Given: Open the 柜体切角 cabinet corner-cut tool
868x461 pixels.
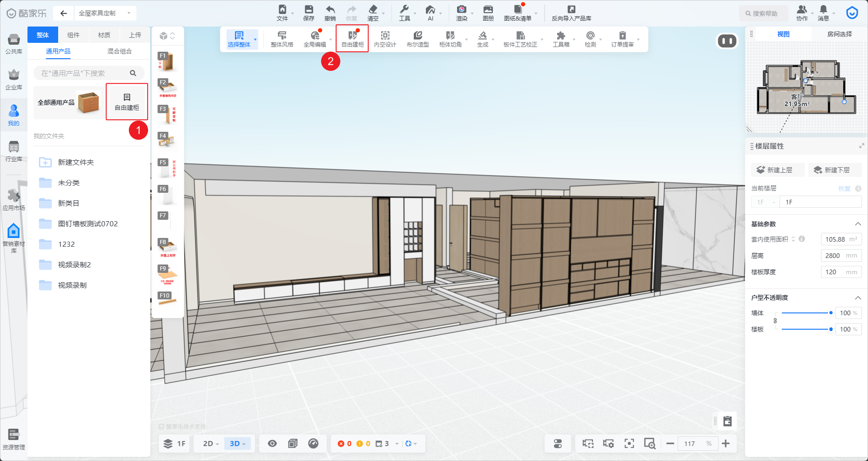Looking at the screenshot, I should pyautogui.click(x=450, y=39).
